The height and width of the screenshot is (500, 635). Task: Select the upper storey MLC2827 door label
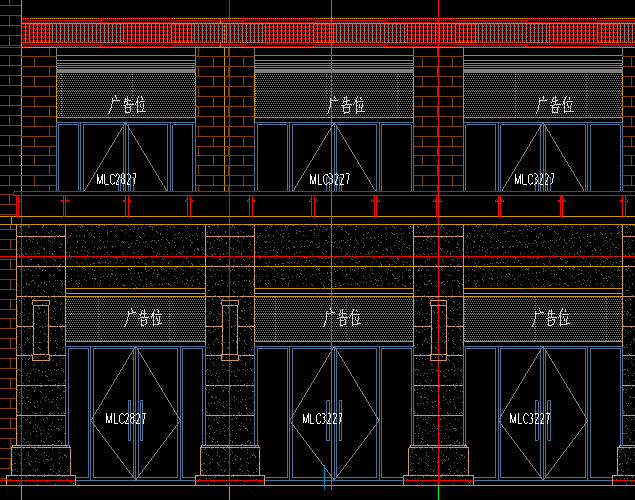(116, 179)
